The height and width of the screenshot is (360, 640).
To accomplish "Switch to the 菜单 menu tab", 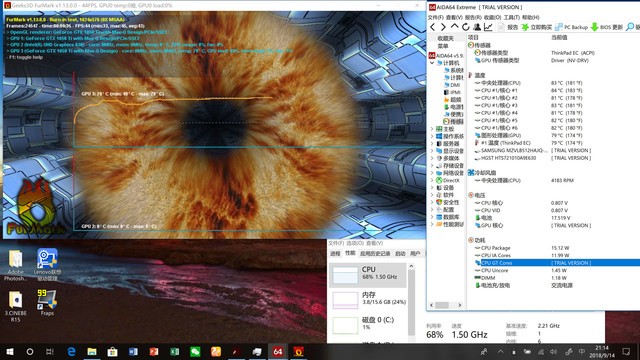I will pyautogui.click(x=443, y=46).
